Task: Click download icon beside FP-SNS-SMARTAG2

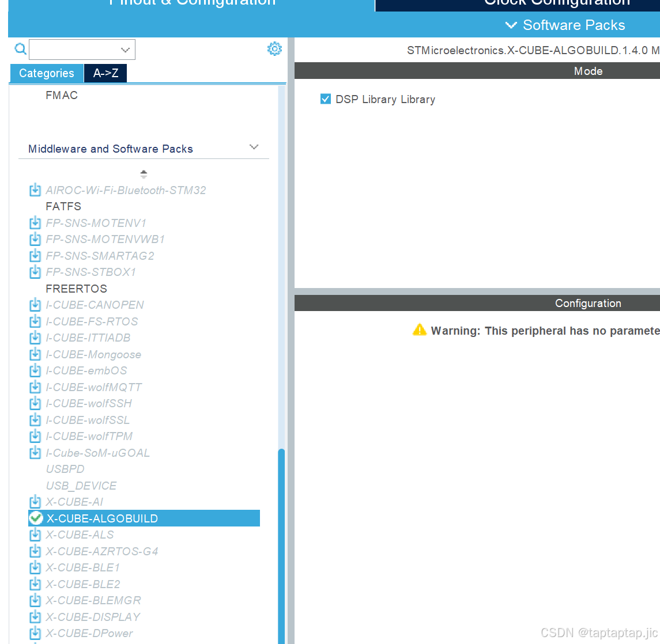Action: (35, 255)
